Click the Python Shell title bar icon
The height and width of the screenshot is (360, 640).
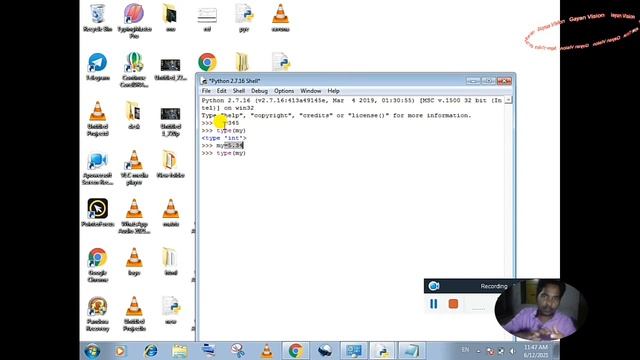204,81
